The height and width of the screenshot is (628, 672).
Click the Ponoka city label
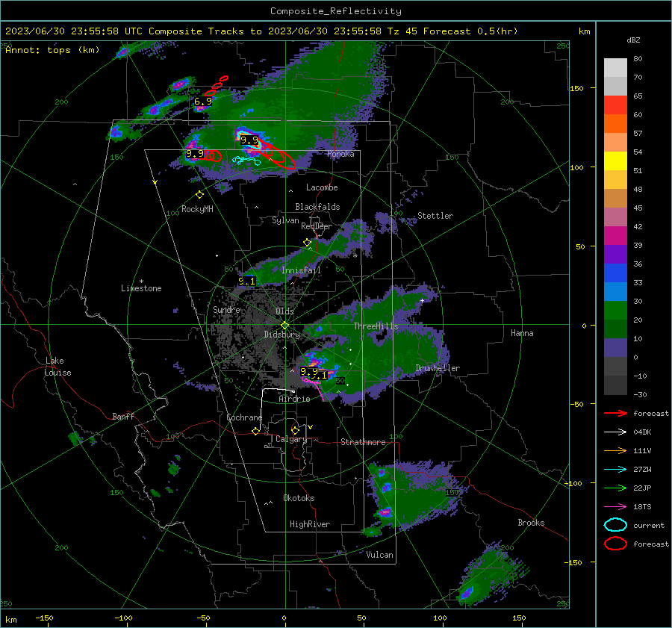point(340,154)
